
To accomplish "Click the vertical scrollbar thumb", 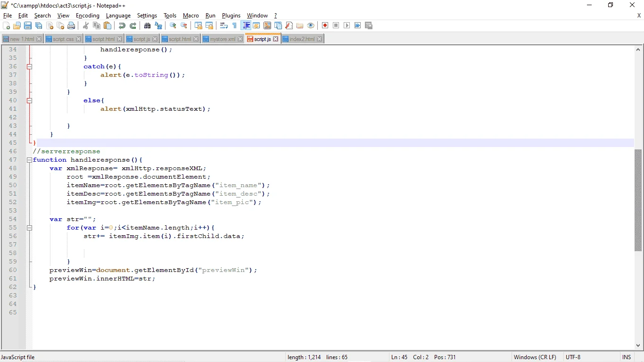I will pyautogui.click(x=638, y=200).
